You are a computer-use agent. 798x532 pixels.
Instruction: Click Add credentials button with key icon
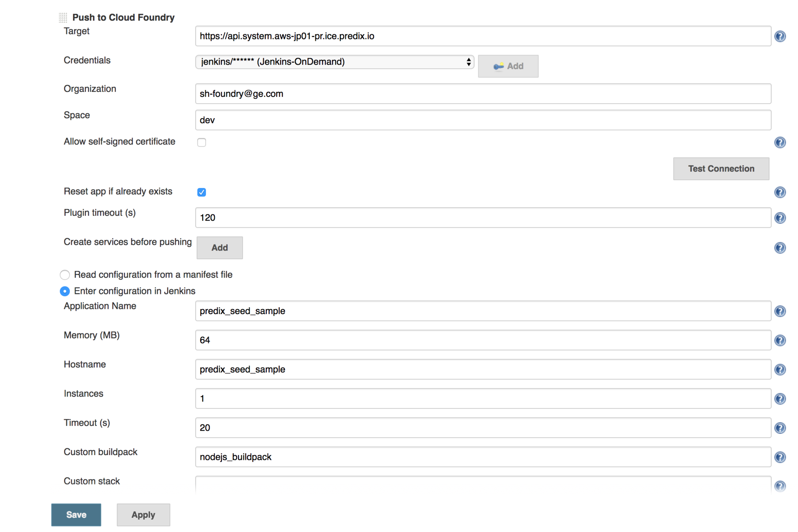pyautogui.click(x=508, y=66)
